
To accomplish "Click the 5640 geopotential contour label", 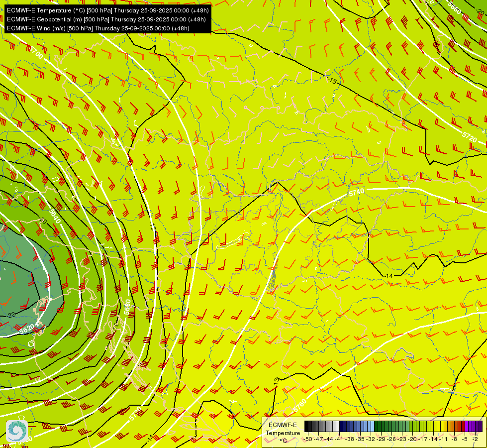I will click(55, 216).
